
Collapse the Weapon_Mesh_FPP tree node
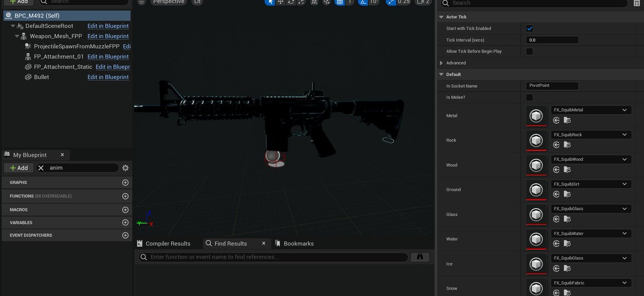17,36
